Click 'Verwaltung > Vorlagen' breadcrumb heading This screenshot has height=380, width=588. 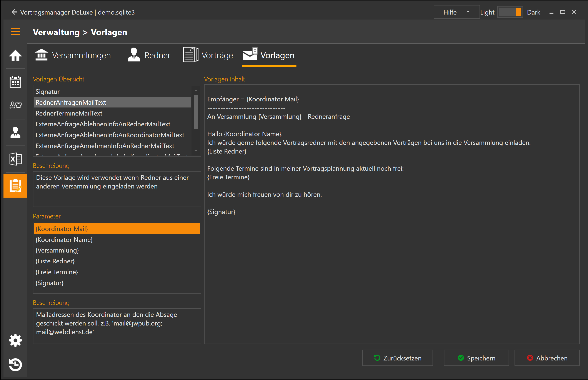(80, 32)
